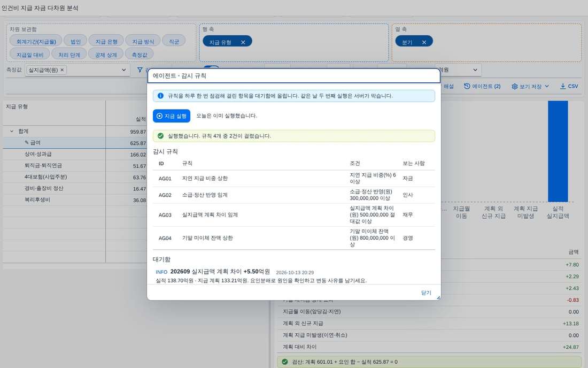Click the green check success icon

160,136
